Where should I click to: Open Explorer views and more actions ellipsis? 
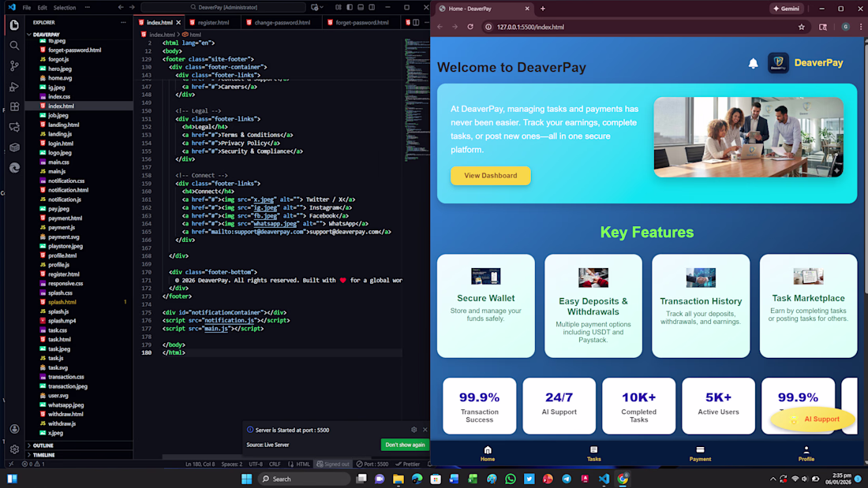[x=123, y=23]
